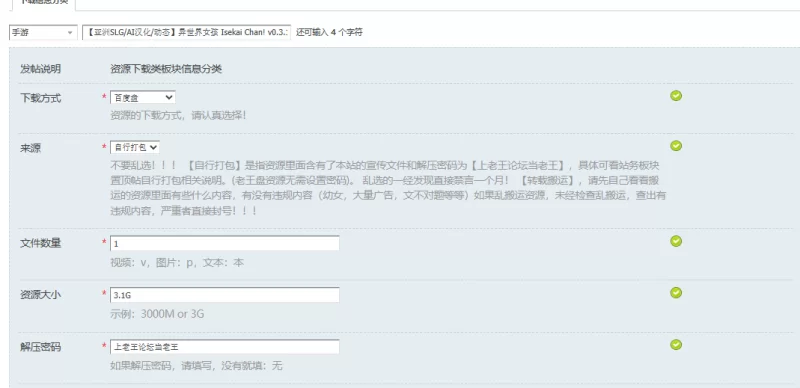Click the 解压密码 field label
The height and width of the screenshot is (388, 800).
[x=40, y=347]
